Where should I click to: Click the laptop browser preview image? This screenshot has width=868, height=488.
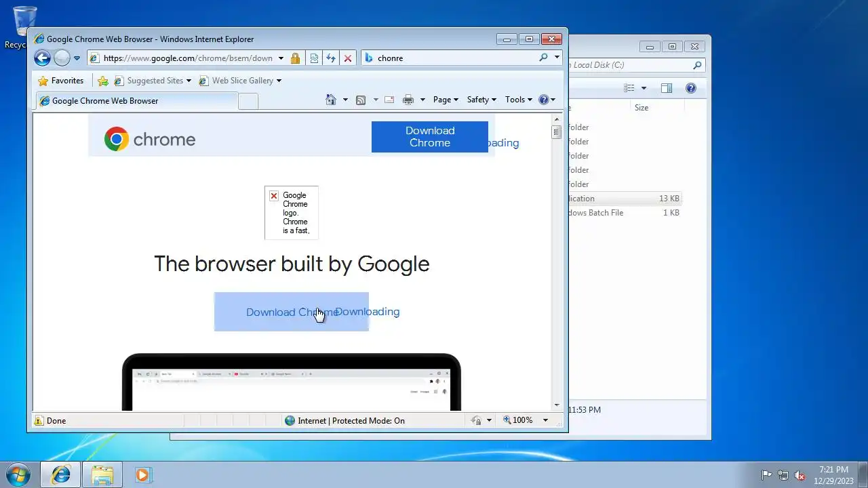tap(292, 382)
